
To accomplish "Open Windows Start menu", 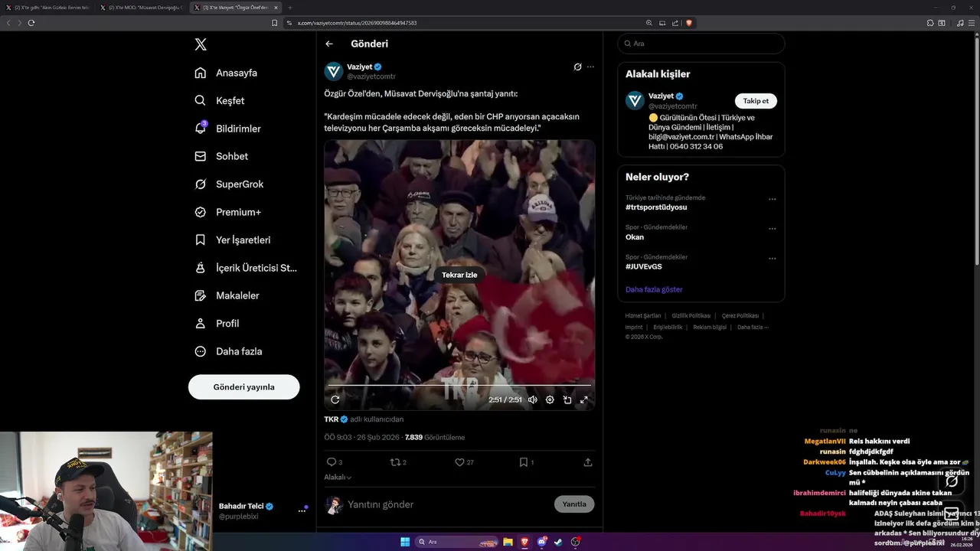I will click(405, 542).
